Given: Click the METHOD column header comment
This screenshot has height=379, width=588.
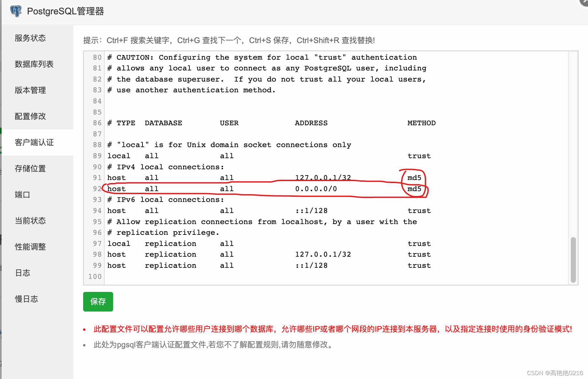Looking at the screenshot, I should pyautogui.click(x=421, y=123).
